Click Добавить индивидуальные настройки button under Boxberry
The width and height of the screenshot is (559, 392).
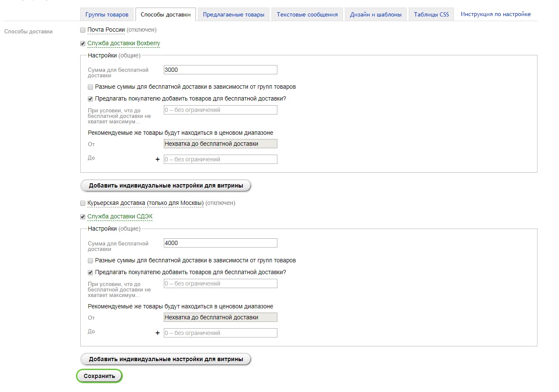166,185
